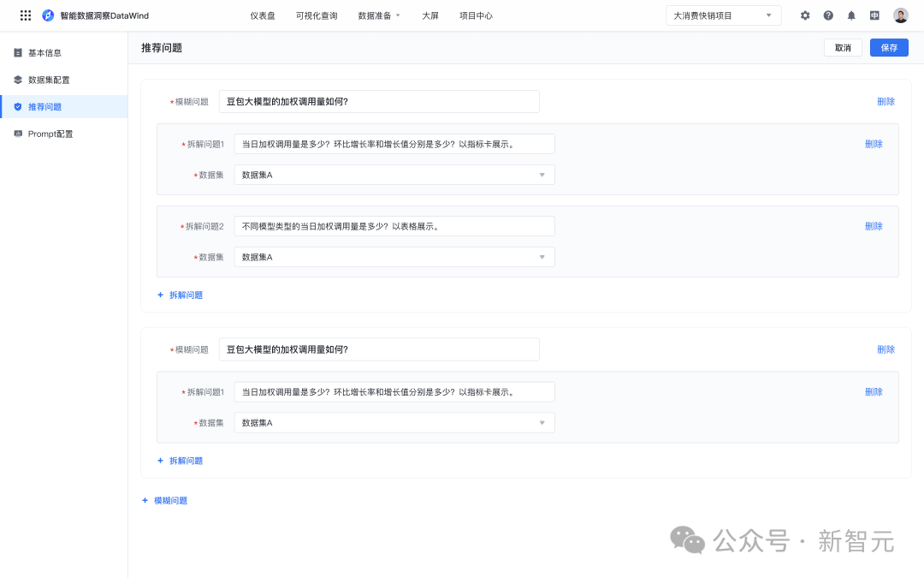Open 项目中心 in top navigation
The height and width of the screenshot is (578, 924).
(x=477, y=15)
